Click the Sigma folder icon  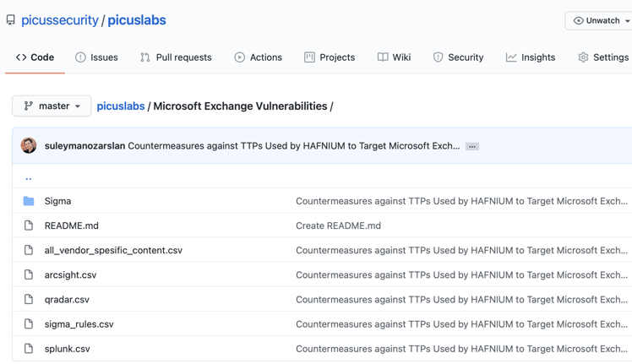(29, 201)
